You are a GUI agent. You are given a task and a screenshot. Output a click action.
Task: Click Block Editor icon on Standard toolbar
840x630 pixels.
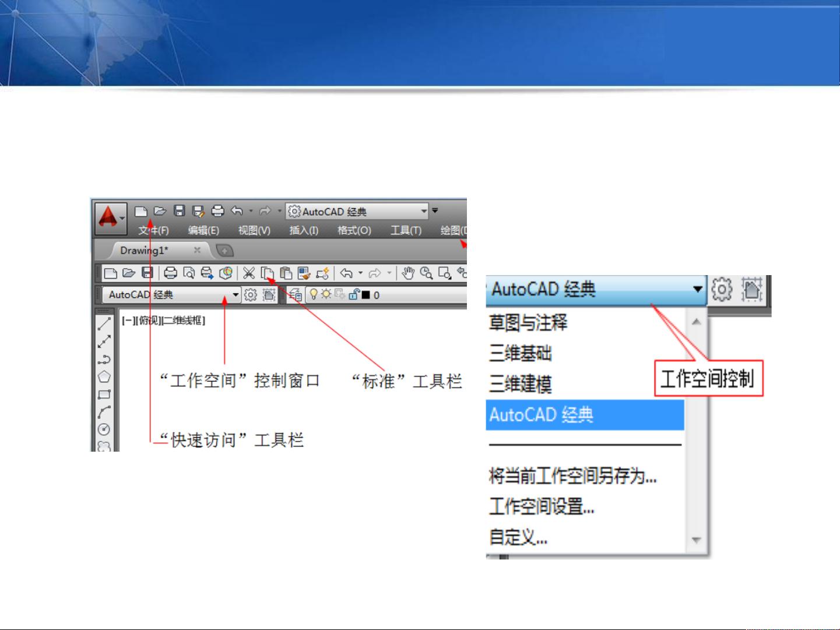(x=322, y=273)
